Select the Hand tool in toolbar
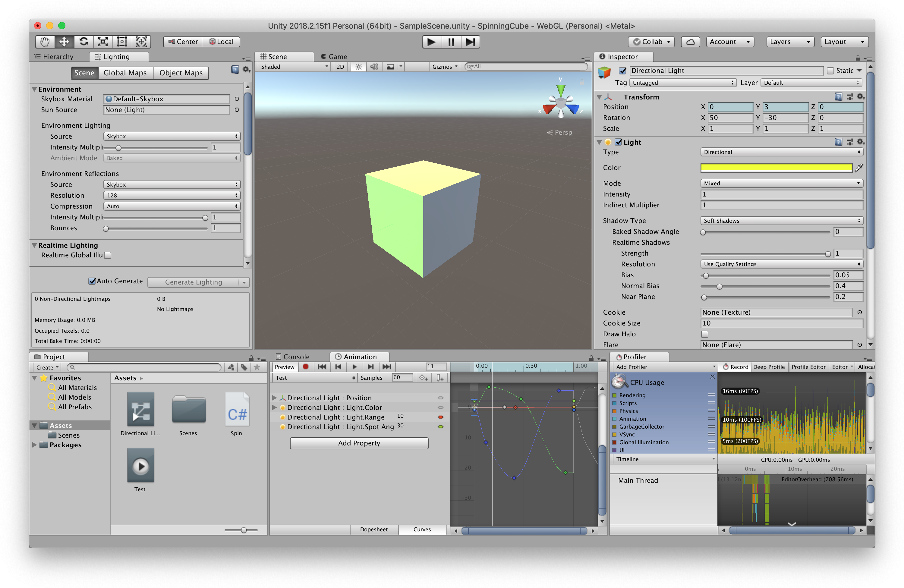Viewport: 904px width, 588px height. 45,42
